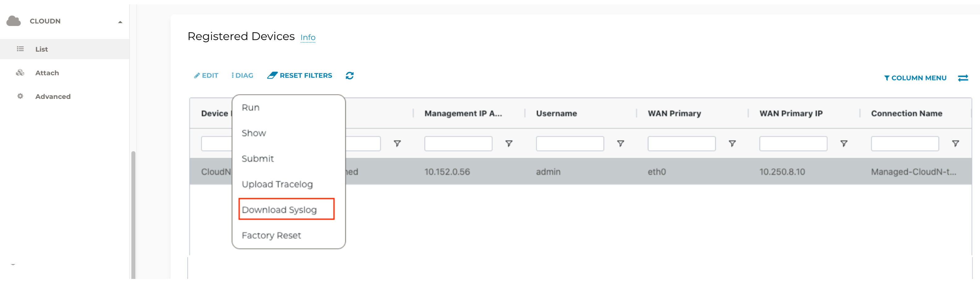980x282 pixels.
Task: Select Download Syslog from the DIAG menu
Action: (x=279, y=209)
